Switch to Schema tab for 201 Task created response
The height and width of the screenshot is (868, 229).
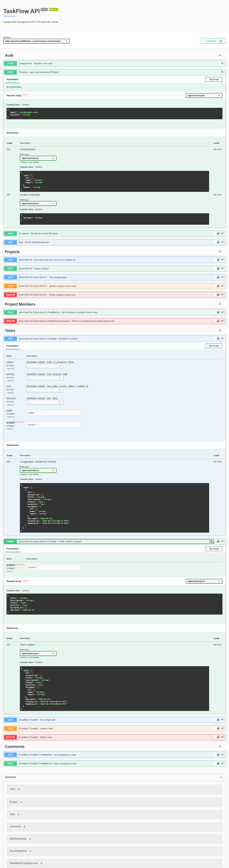39,662
